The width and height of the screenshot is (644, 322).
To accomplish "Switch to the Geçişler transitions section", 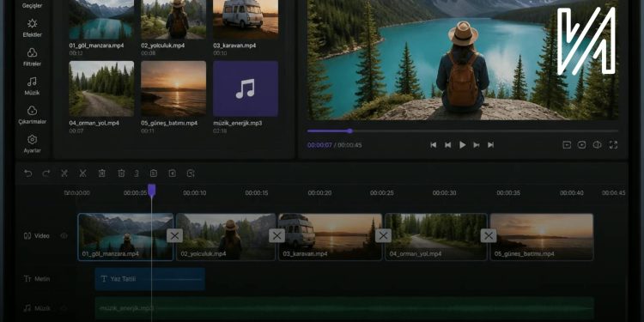I will click(32, 6).
